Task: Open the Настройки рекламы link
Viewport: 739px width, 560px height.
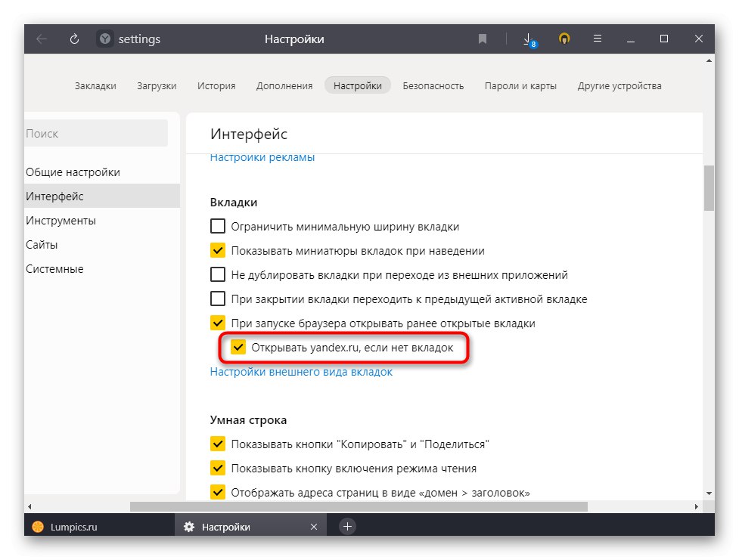Action: click(262, 157)
